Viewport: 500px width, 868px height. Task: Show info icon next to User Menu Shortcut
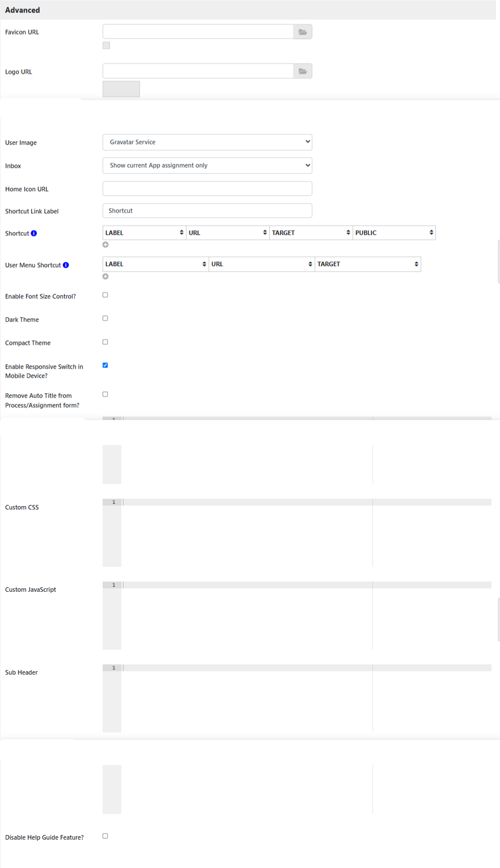click(66, 265)
